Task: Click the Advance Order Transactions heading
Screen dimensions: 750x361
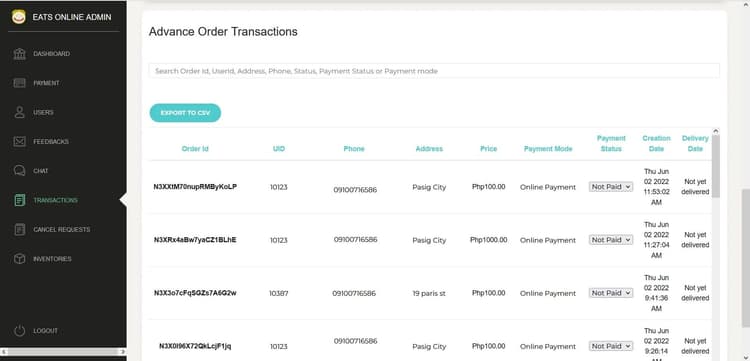Action: point(223,32)
